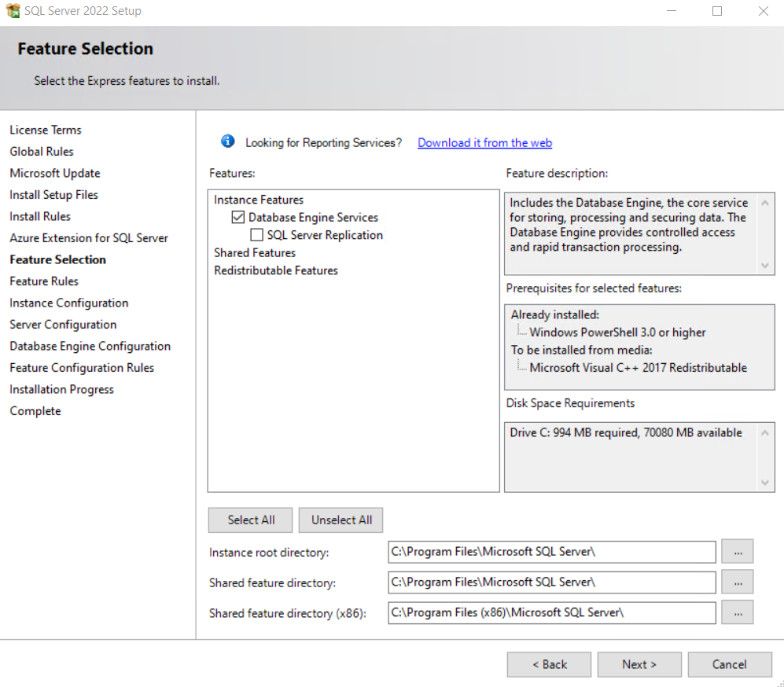Open the Download it from the web link
This screenshot has height=687, width=784.
(484, 143)
